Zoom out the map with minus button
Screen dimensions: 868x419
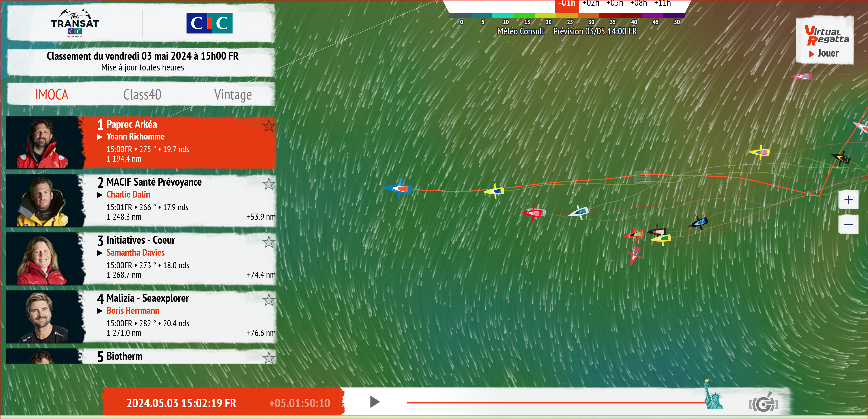tap(848, 225)
